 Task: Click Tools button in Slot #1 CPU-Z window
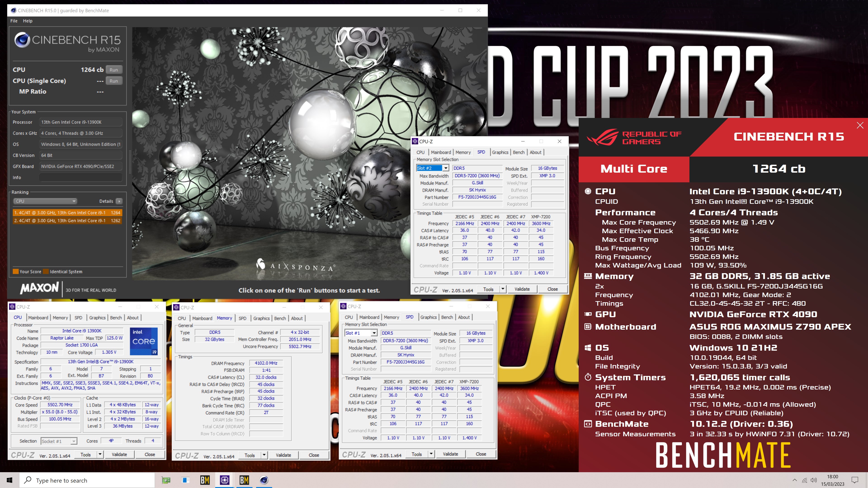(416, 454)
